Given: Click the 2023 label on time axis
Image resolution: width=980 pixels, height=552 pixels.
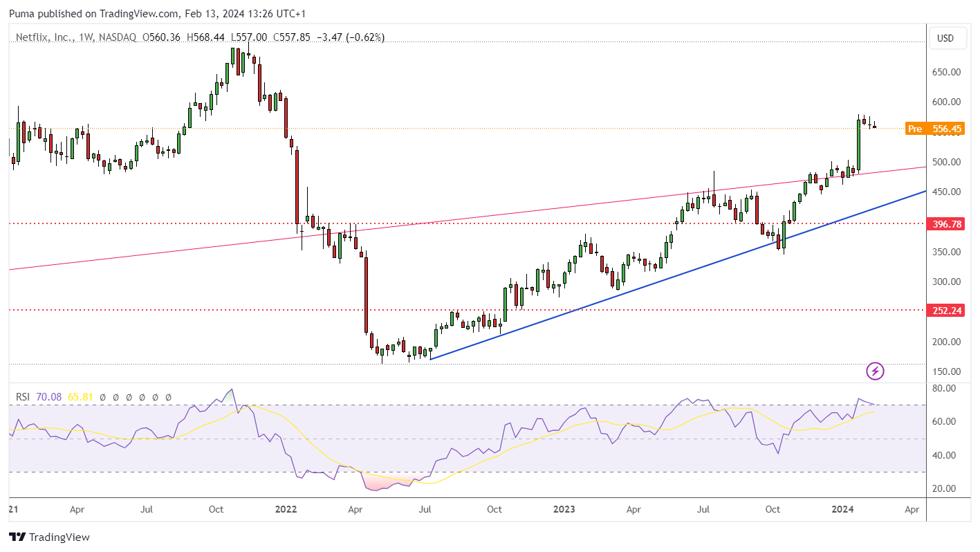Looking at the screenshot, I should (564, 510).
